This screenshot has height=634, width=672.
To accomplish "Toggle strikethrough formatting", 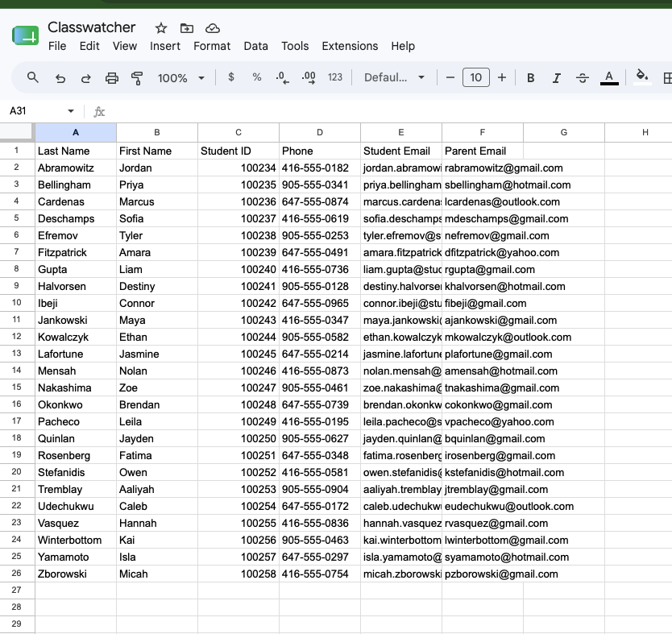I will pyautogui.click(x=582, y=78).
